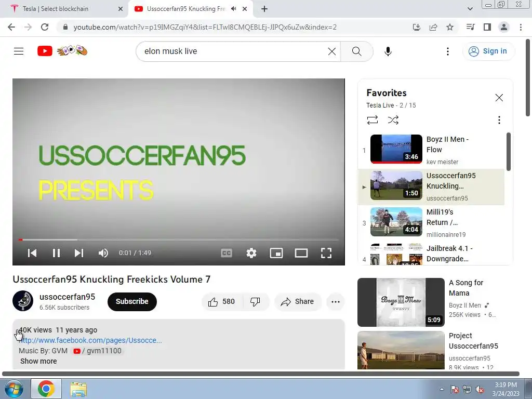Open the Chrome side panel
The image size is (532, 399).
point(487,27)
